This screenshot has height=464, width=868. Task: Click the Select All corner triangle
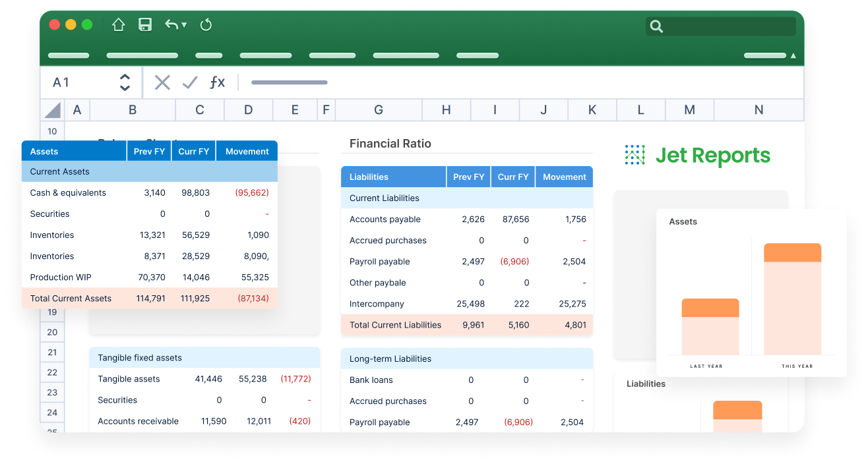(x=53, y=110)
